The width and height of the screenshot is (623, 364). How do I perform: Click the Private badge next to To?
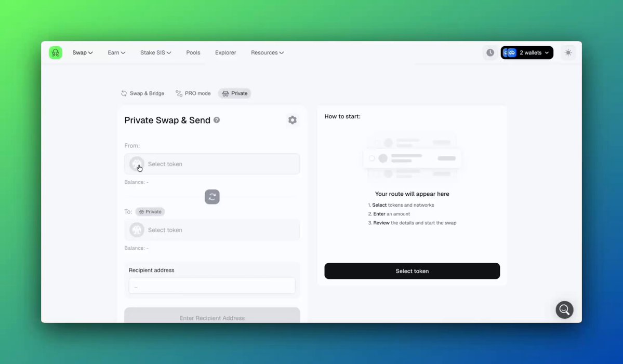tap(150, 211)
